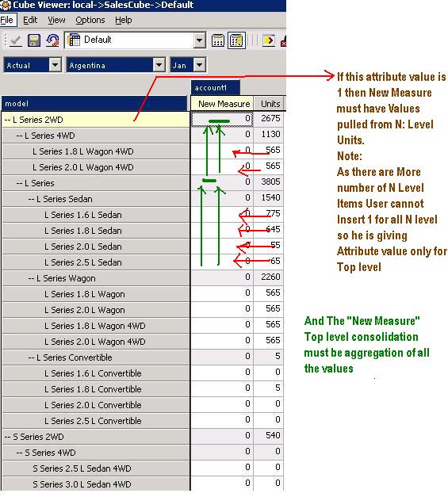Viewport: 448px width, 497px height.
Task: Collapse the L Series Sedan consolidation
Action: pos(32,199)
